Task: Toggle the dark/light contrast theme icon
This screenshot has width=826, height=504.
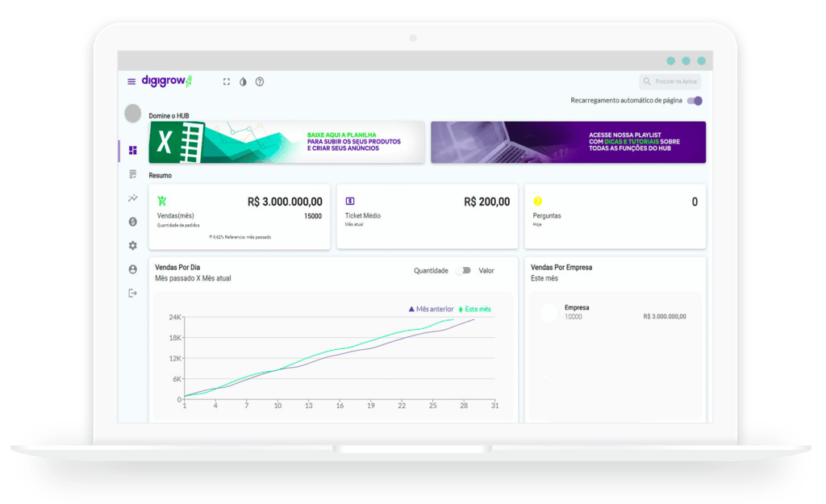Action: [243, 81]
